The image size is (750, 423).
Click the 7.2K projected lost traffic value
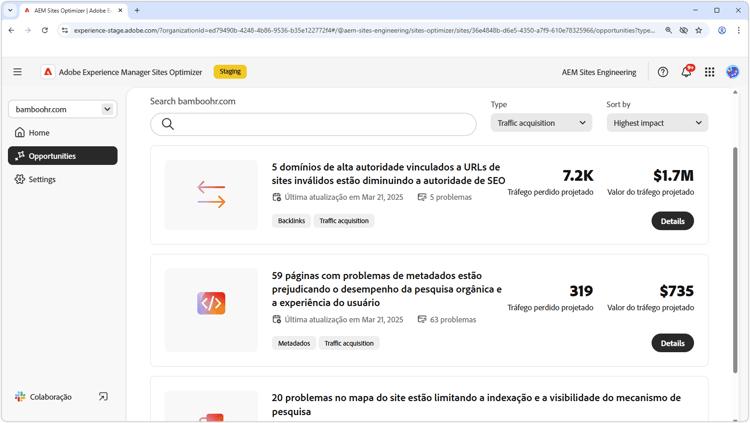tap(578, 176)
